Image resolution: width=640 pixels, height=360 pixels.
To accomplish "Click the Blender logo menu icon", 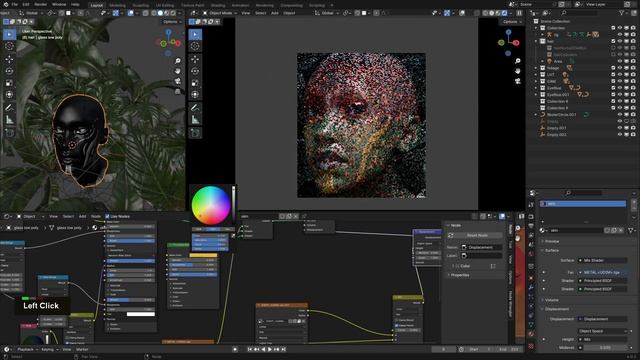I will [x=5, y=4].
